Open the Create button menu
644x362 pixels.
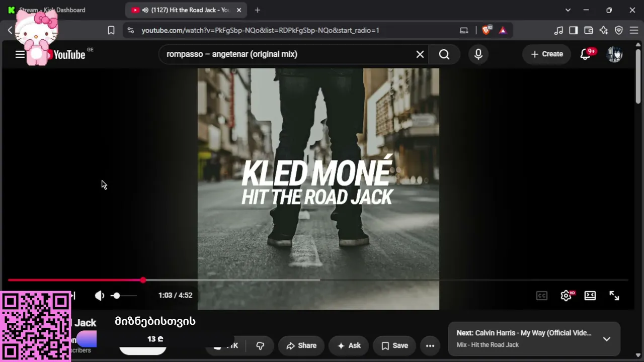coord(547,54)
